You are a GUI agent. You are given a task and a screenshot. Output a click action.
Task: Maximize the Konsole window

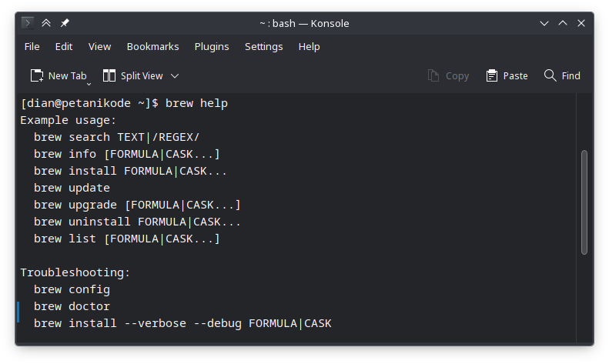pos(564,23)
